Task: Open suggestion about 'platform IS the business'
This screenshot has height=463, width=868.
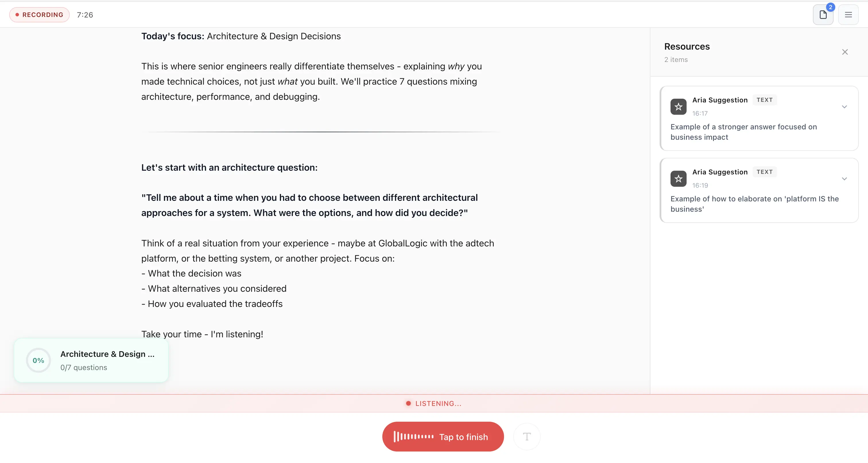Action: click(754, 204)
